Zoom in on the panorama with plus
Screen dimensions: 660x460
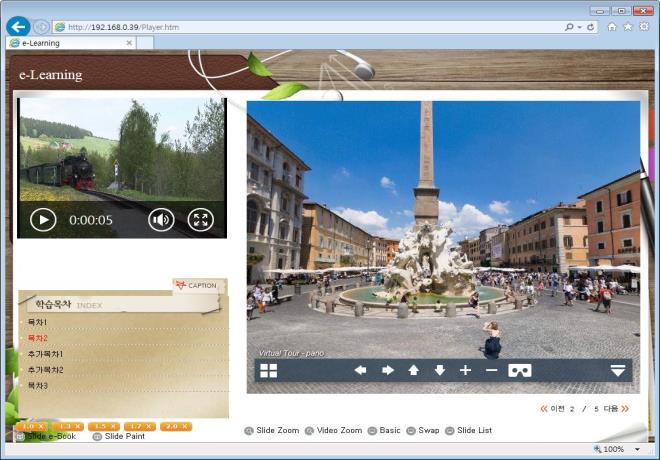(466, 370)
